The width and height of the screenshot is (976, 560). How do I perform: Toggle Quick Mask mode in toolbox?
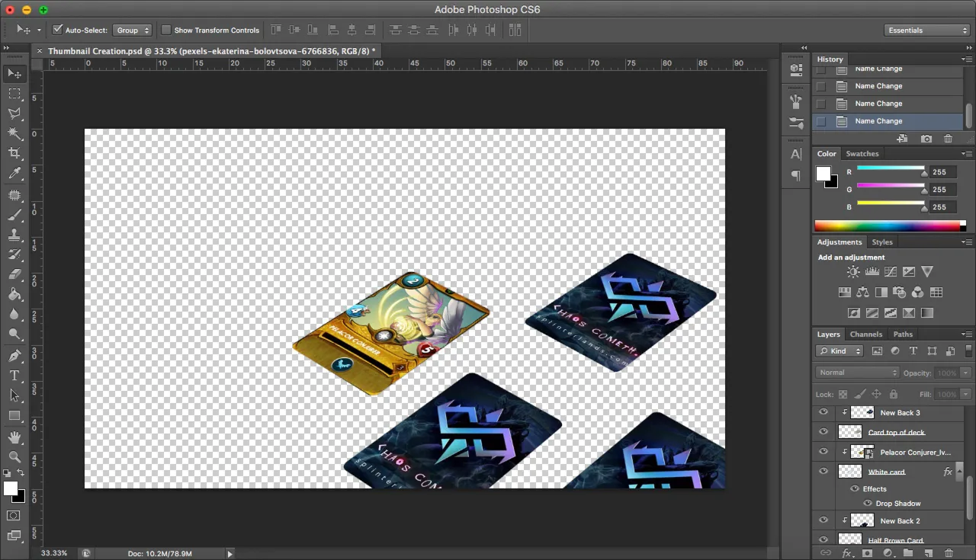click(x=14, y=516)
